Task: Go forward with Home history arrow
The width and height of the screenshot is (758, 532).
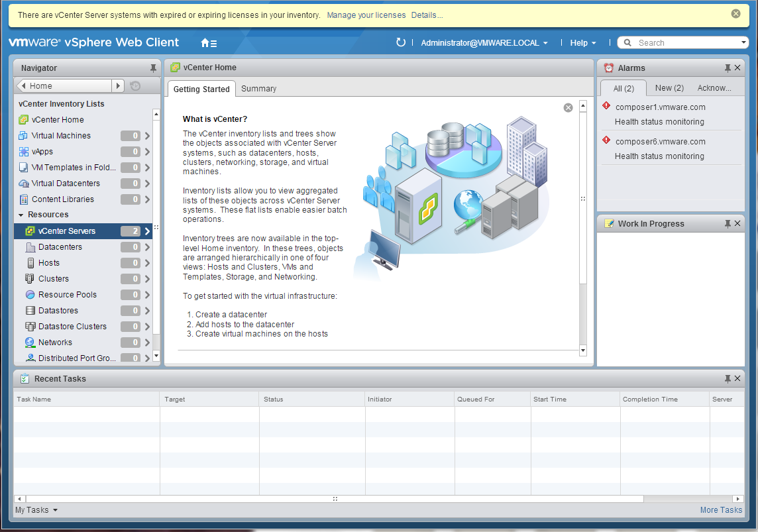Action: click(118, 86)
